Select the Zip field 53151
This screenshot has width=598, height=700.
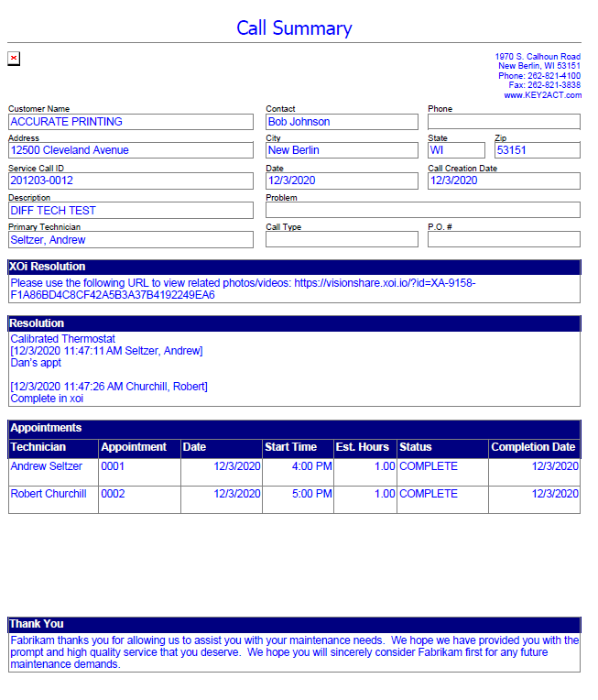click(537, 150)
